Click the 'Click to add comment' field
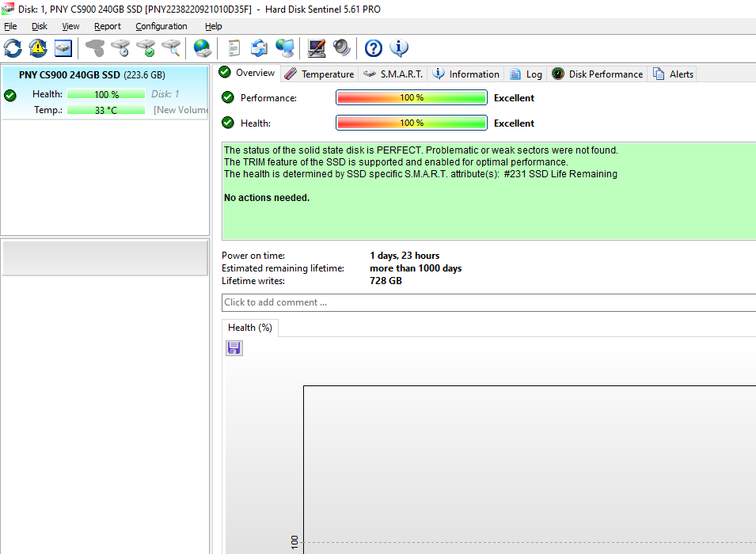The width and height of the screenshot is (756, 554). (489, 302)
